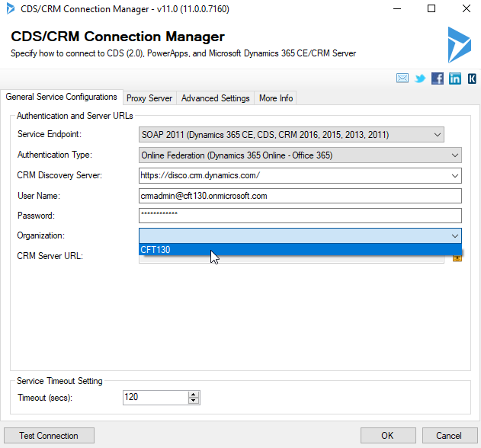Open the More Info tab

pos(276,98)
